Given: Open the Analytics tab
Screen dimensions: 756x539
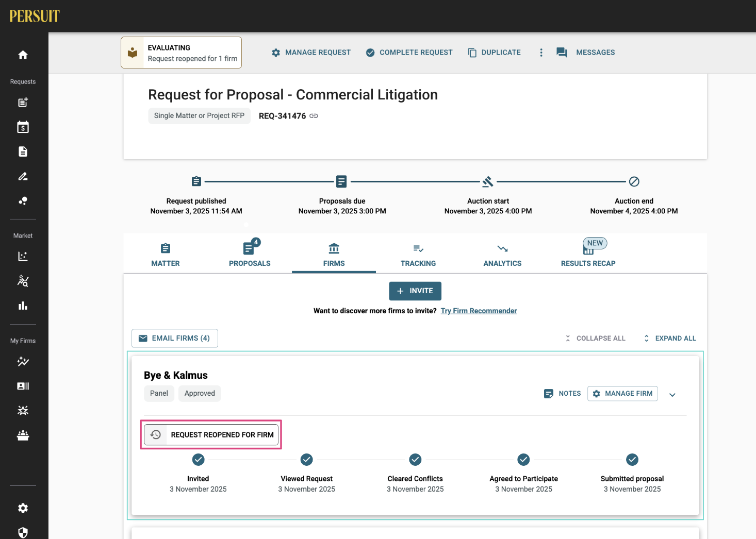Looking at the screenshot, I should [x=502, y=255].
